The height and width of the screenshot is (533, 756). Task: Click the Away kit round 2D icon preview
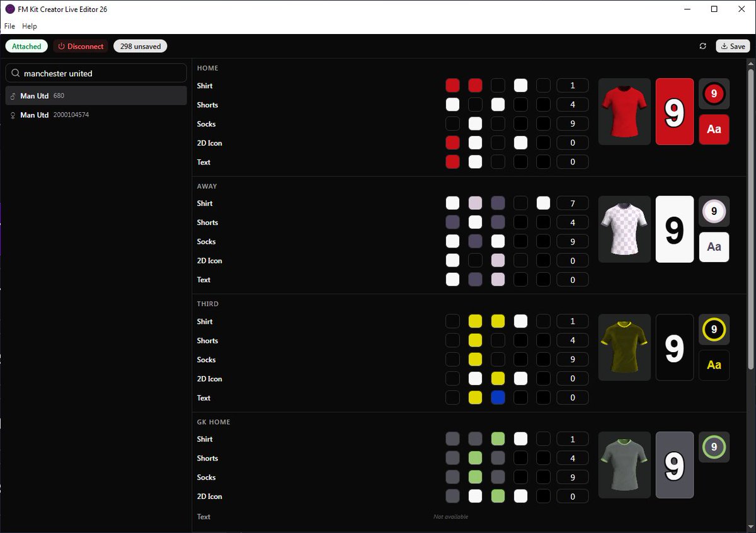pyautogui.click(x=714, y=211)
